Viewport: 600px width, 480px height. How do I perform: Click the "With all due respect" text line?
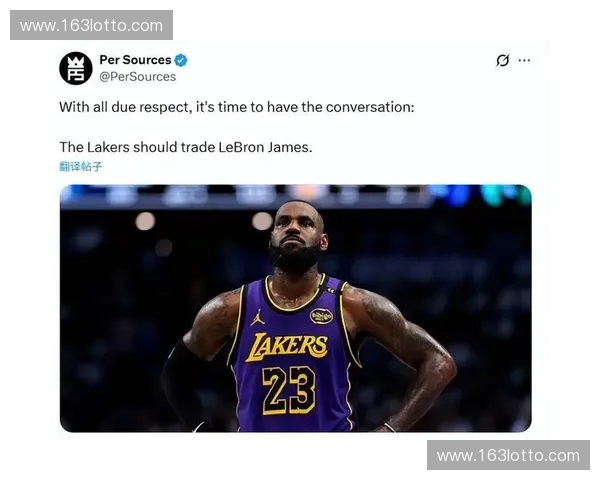tap(236, 107)
